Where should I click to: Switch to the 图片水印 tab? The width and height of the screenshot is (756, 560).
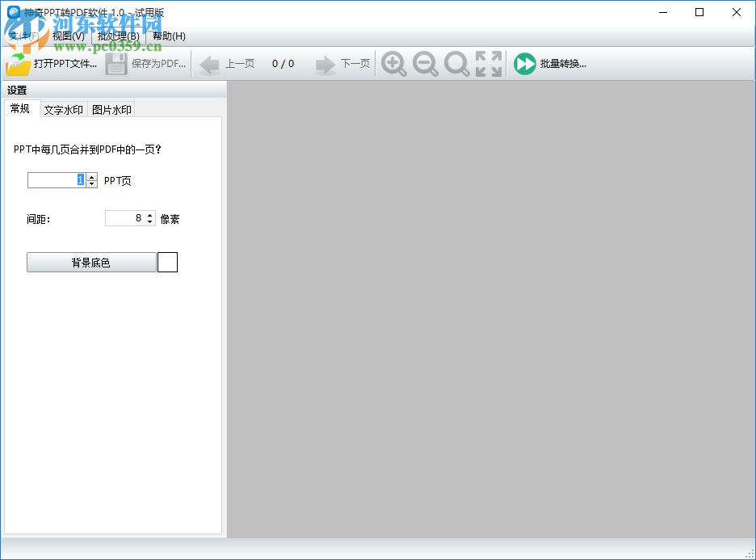(111, 110)
